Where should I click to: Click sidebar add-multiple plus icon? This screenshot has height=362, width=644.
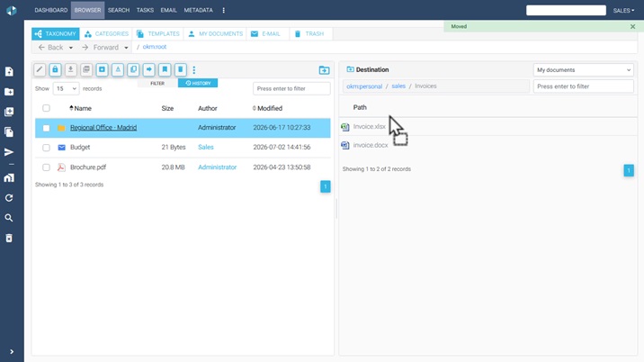(x=9, y=112)
